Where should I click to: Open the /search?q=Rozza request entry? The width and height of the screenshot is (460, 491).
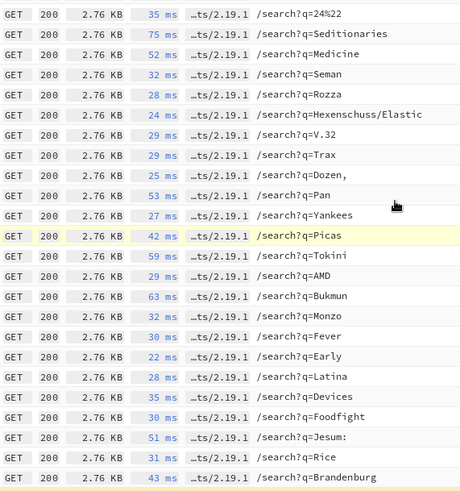tap(230, 95)
